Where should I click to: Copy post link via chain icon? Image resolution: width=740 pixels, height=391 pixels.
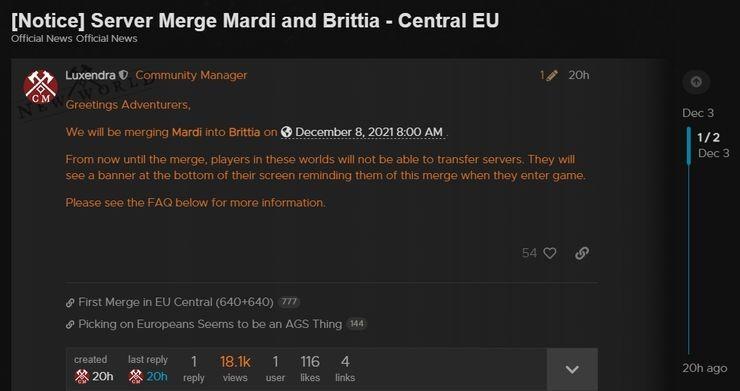coord(582,253)
